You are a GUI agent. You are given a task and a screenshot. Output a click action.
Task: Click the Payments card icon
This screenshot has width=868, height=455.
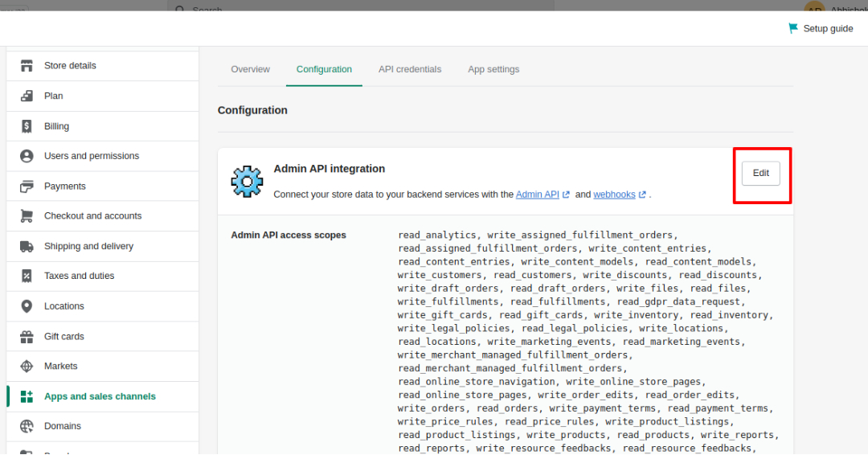pyautogui.click(x=27, y=187)
